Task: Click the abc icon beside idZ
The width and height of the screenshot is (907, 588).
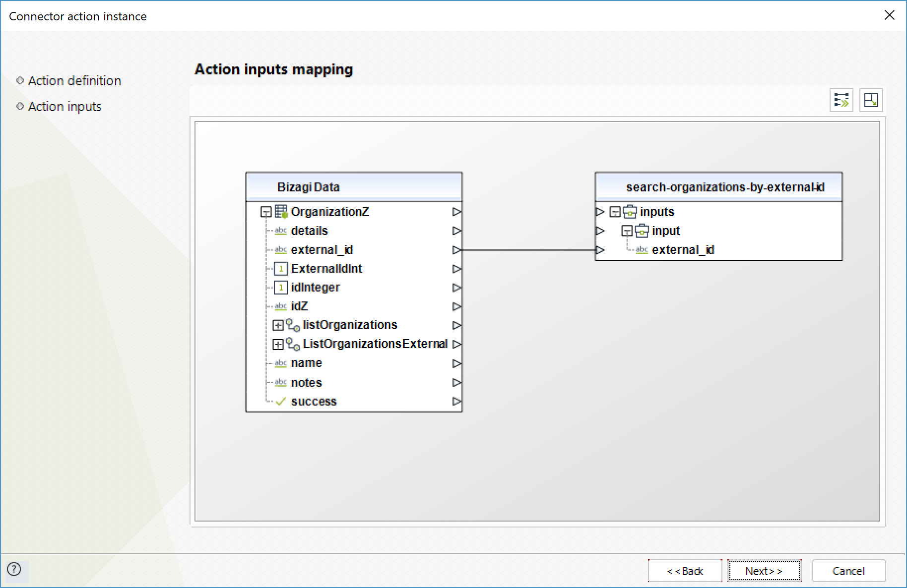Action: click(280, 306)
